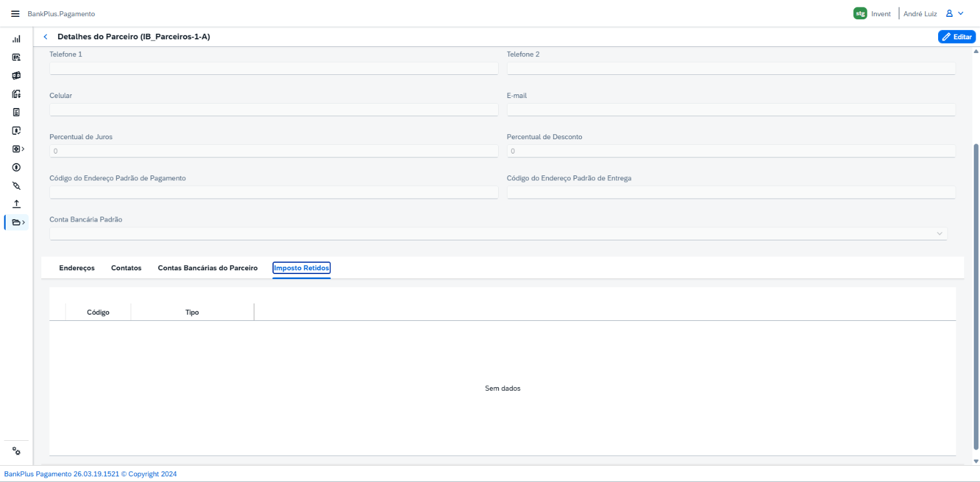Open the dollar coin circle sidebar icon

coord(17,167)
